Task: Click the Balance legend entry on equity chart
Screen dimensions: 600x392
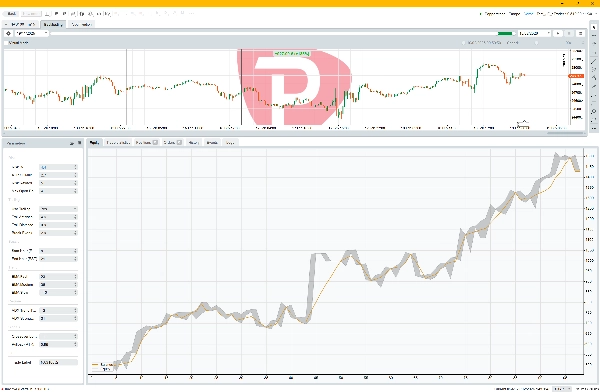Action: point(104,365)
